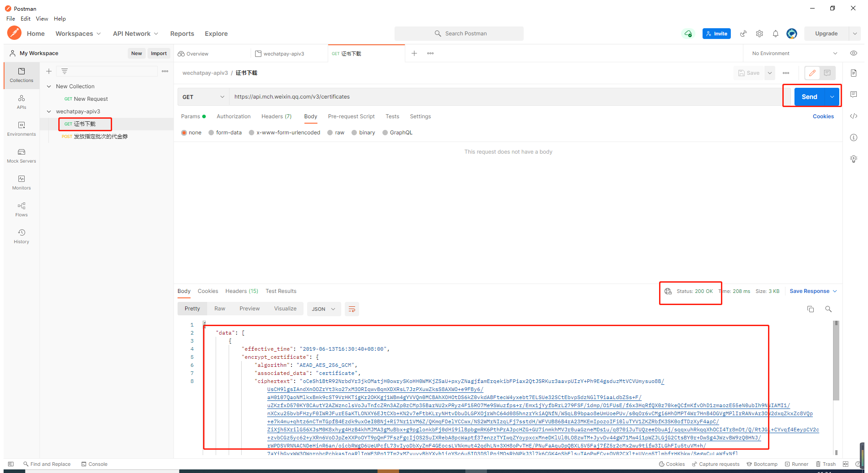
Task: Open the Cookies link under Send
Action: click(823, 116)
